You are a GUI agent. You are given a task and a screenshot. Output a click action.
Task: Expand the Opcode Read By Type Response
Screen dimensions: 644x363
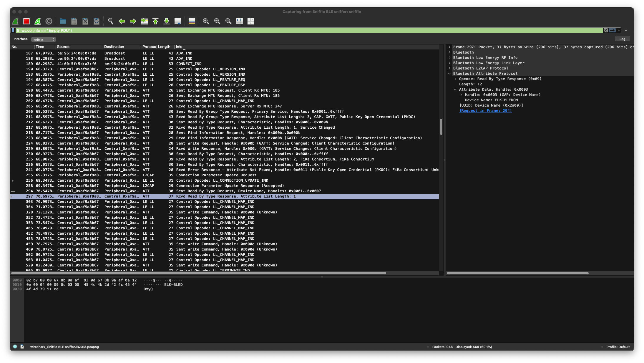[455, 79]
